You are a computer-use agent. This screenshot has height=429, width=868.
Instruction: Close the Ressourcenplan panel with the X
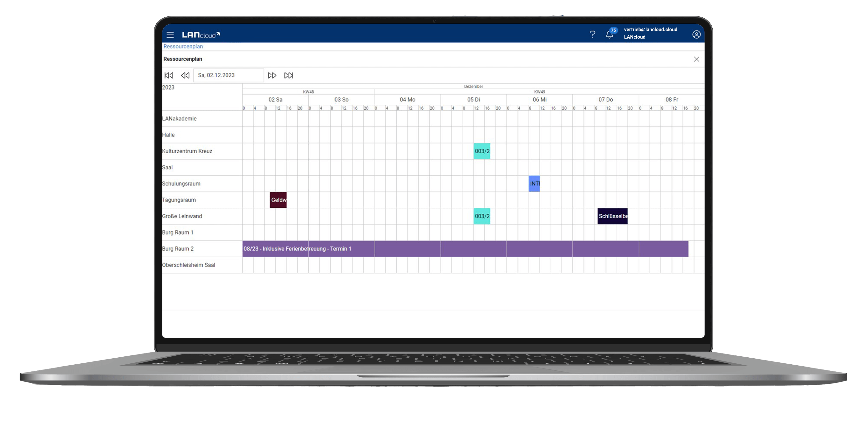point(696,59)
